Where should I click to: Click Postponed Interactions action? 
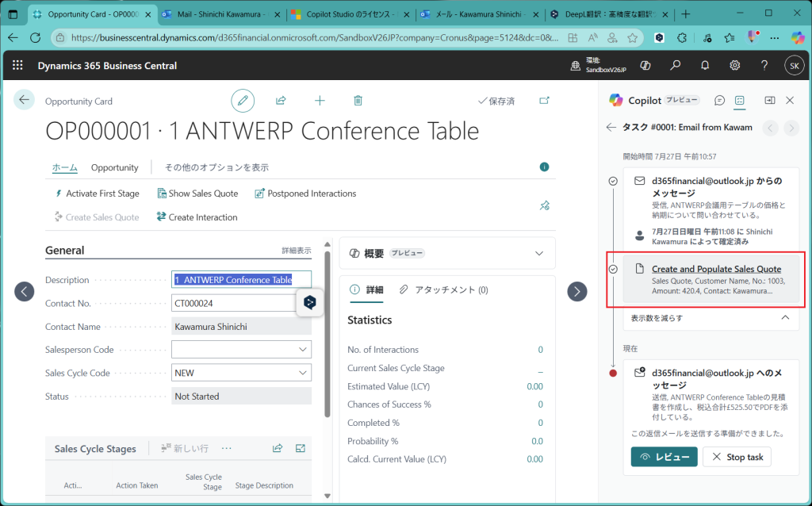point(305,194)
